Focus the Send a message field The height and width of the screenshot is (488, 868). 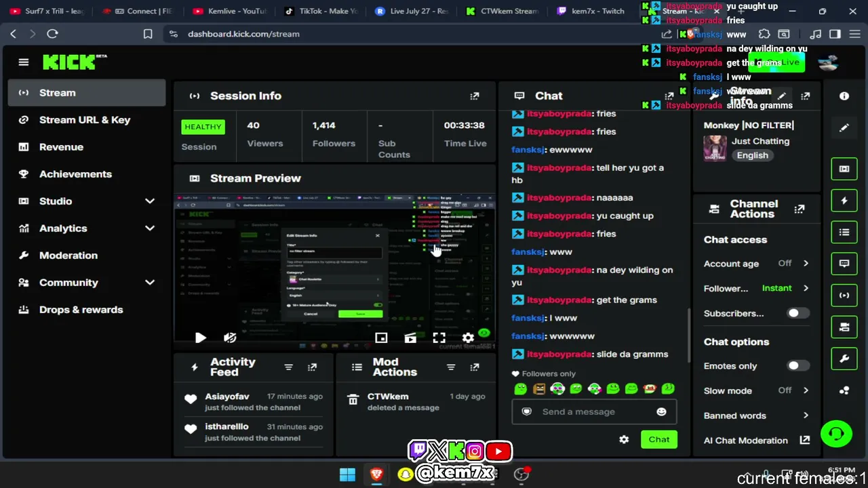point(594,412)
